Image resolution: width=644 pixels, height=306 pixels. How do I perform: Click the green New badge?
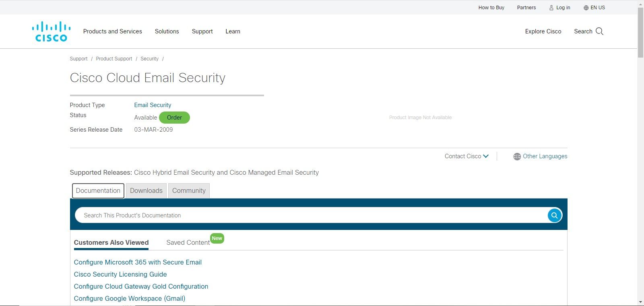[x=217, y=238]
